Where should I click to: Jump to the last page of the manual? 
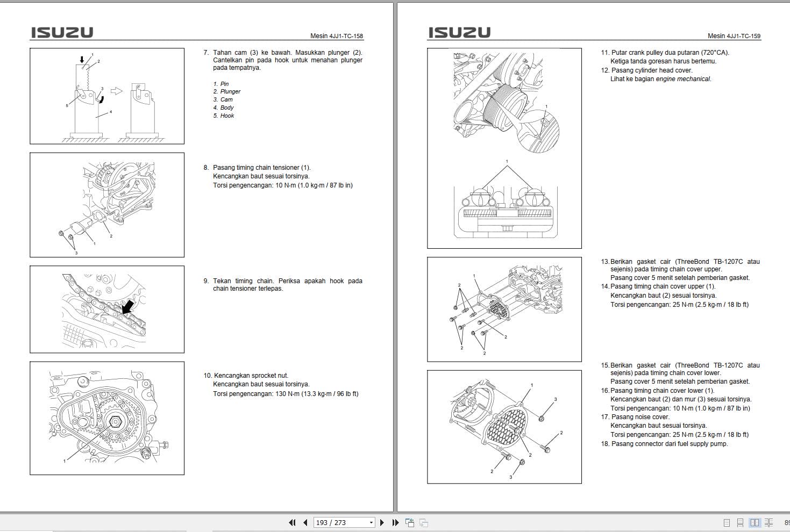395,522
